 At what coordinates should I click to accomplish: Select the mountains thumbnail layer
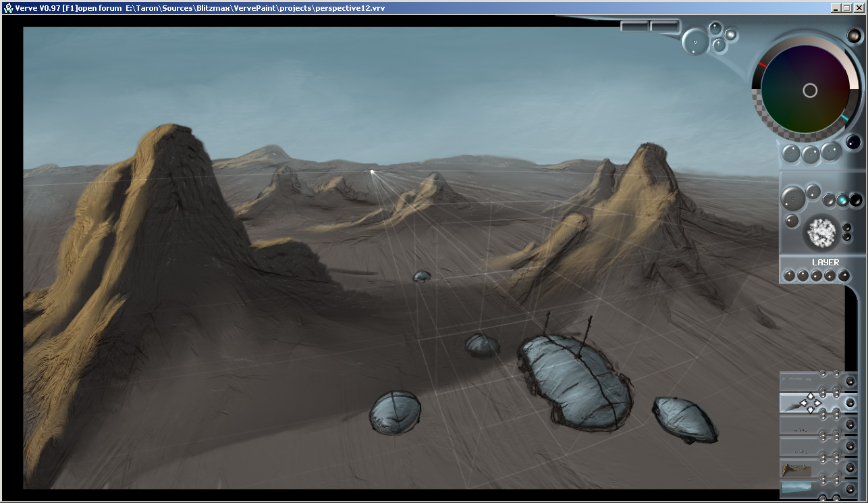coord(796,469)
